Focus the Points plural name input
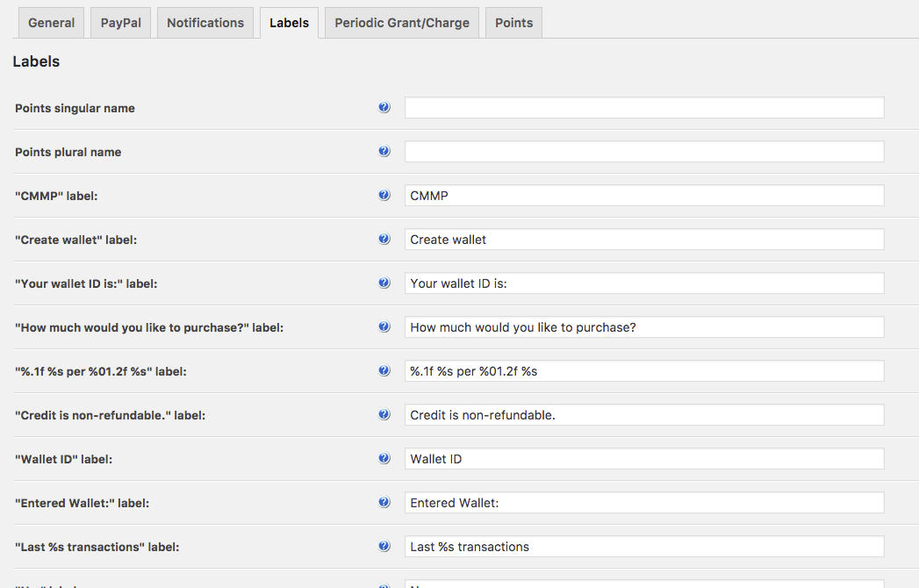This screenshot has width=919, height=588. (x=643, y=152)
